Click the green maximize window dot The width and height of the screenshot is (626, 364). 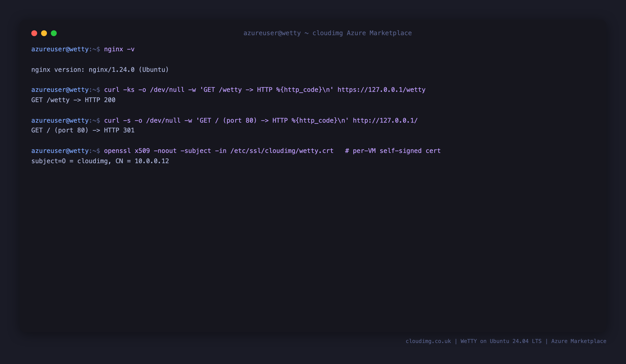point(54,33)
